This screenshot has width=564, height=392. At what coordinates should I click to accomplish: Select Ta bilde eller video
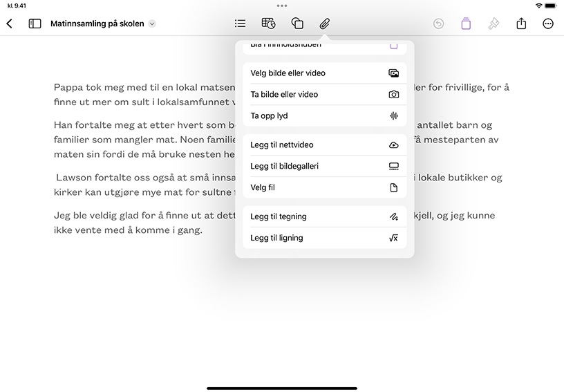[324, 94]
